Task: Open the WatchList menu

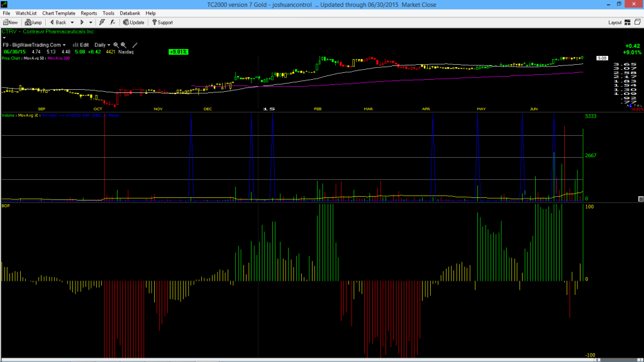Action: click(26, 13)
